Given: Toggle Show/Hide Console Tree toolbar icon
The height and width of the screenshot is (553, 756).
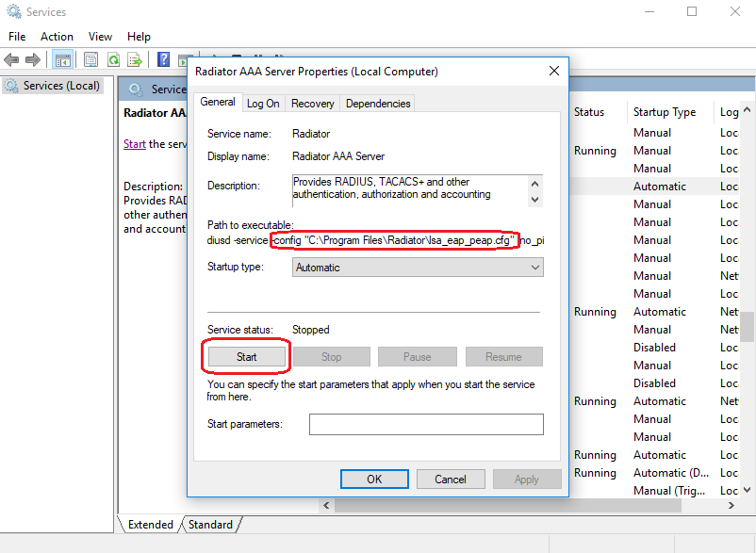Looking at the screenshot, I should (62, 60).
